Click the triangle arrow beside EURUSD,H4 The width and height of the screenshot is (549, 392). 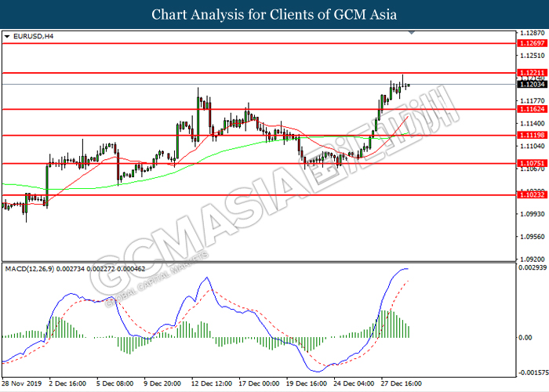pyautogui.click(x=7, y=36)
